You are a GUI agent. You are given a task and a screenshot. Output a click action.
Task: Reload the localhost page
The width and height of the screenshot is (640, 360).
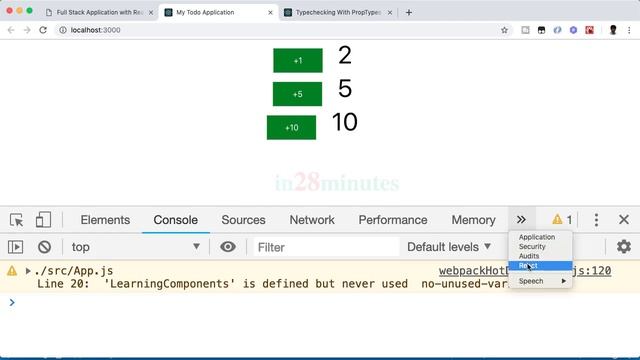pos(43,30)
